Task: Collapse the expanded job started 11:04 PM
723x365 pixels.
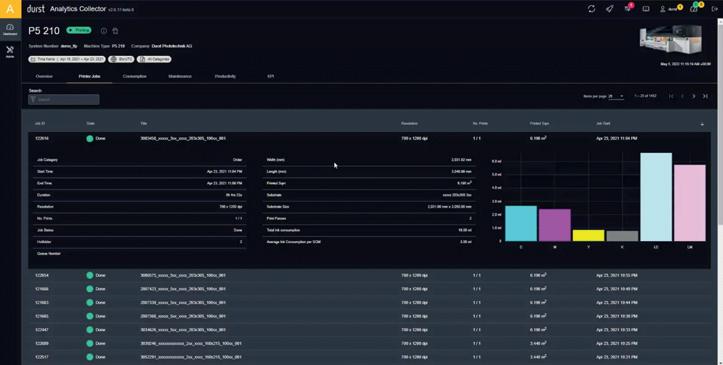Action: pyautogui.click(x=369, y=138)
